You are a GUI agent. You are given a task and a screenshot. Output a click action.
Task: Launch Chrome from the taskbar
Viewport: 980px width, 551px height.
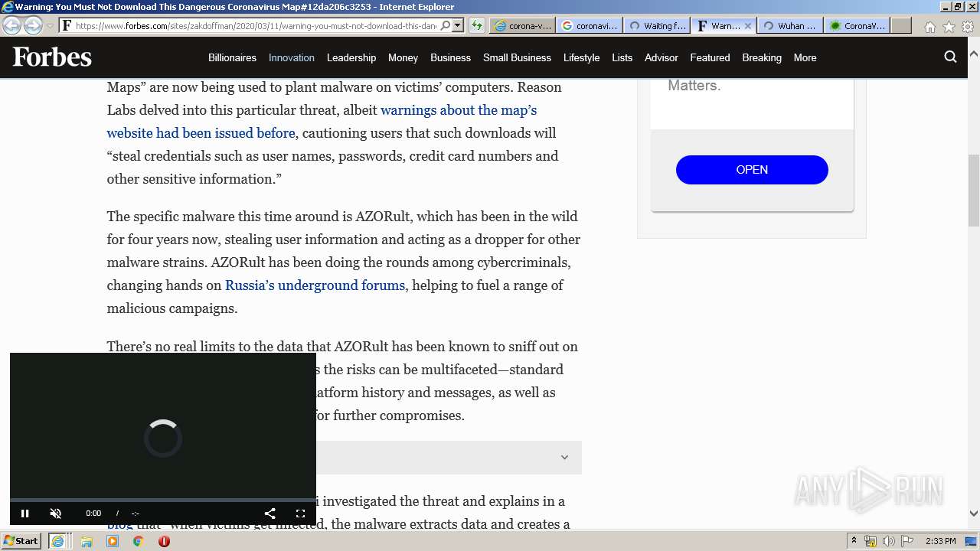point(138,541)
